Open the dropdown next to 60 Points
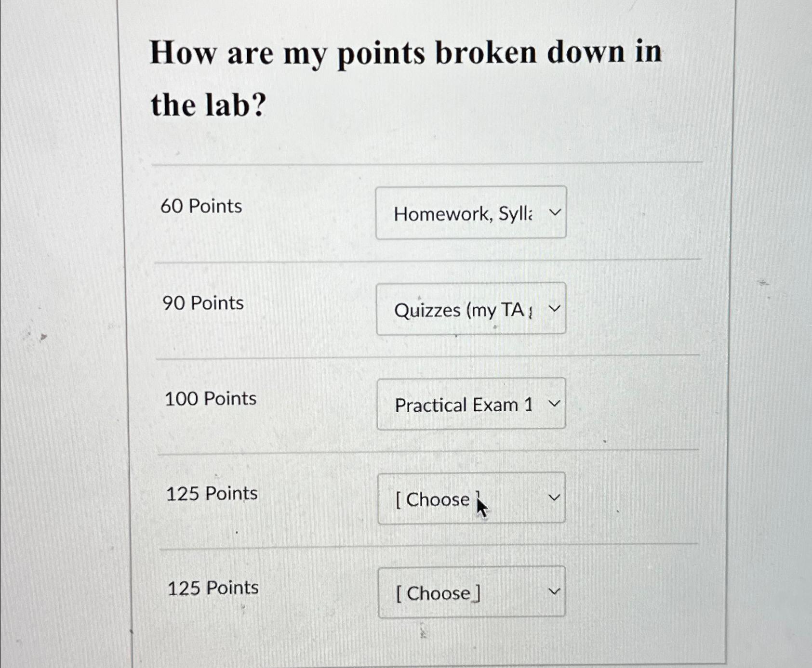The image size is (812, 668). (471, 212)
